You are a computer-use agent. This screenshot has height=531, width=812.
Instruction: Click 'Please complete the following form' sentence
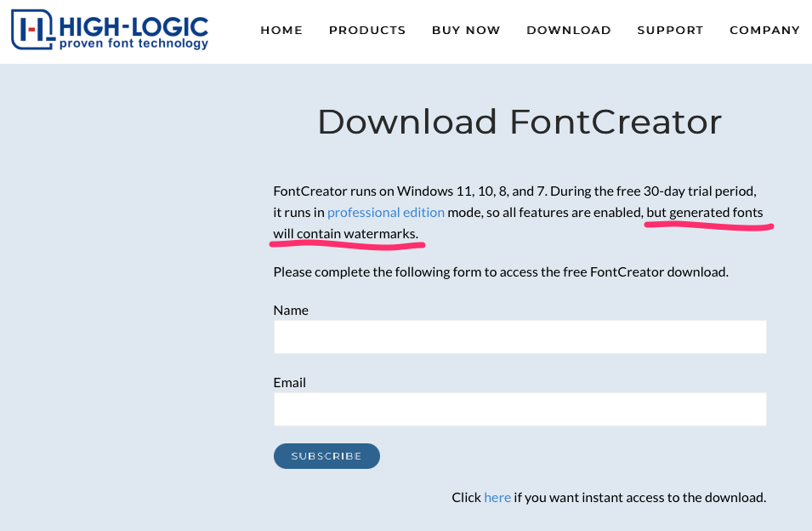501,272
